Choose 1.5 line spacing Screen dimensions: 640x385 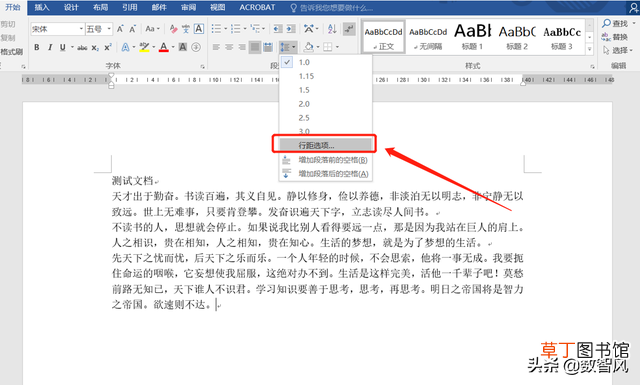(326, 90)
